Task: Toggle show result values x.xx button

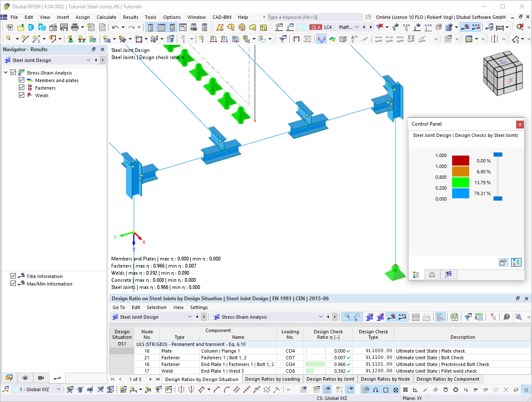Action: [476, 27]
